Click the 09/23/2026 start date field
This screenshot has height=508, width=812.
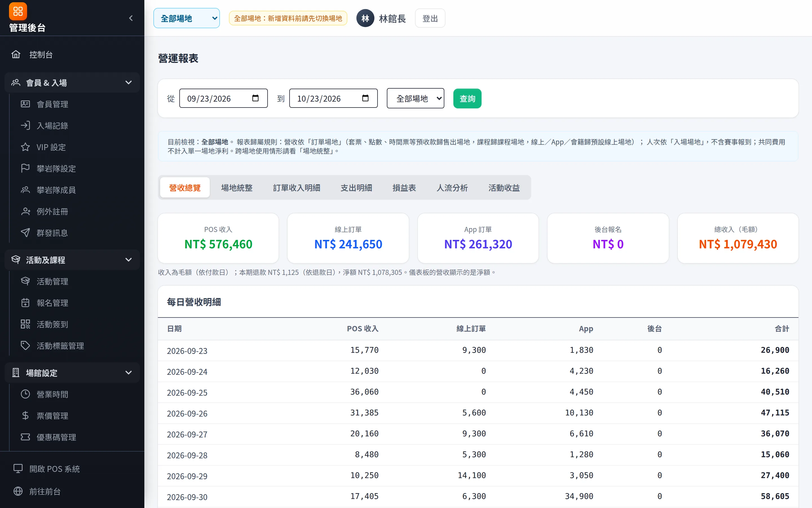pyautogui.click(x=223, y=98)
